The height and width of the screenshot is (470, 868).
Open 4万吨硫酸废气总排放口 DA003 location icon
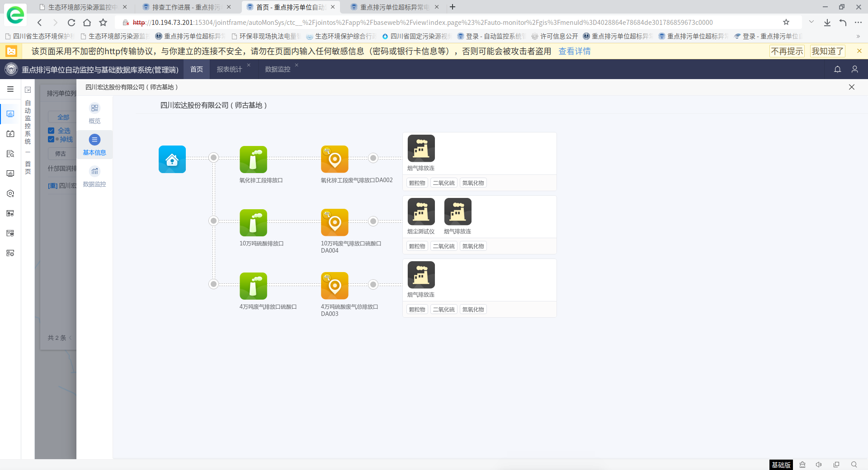(x=335, y=286)
